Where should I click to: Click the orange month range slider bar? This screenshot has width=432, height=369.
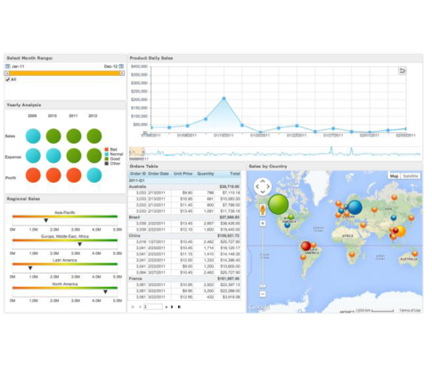(x=65, y=73)
